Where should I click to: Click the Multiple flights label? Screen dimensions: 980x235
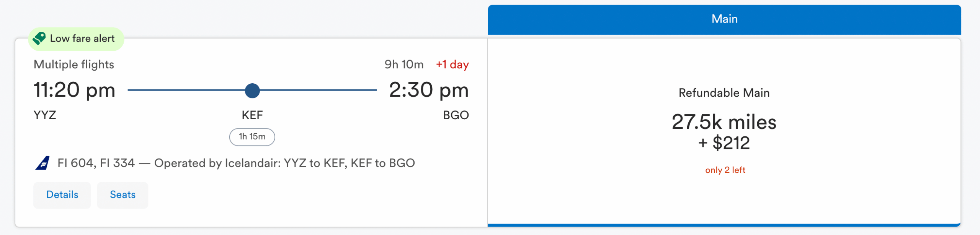pyautogui.click(x=74, y=65)
